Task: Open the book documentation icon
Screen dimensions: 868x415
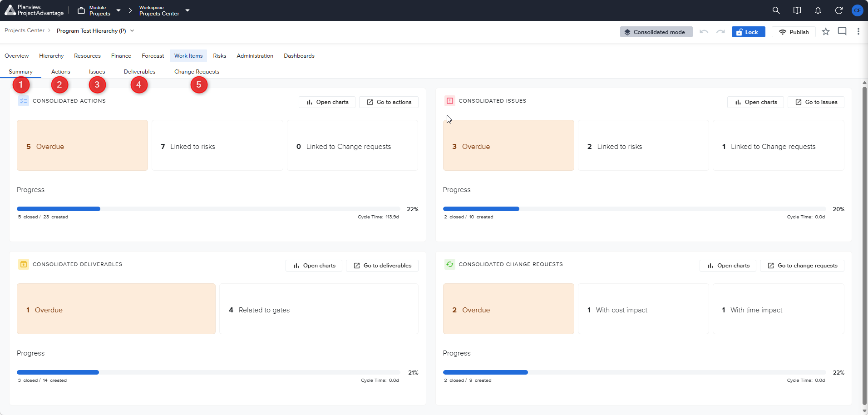Action: pyautogui.click(x=797, y=10)
